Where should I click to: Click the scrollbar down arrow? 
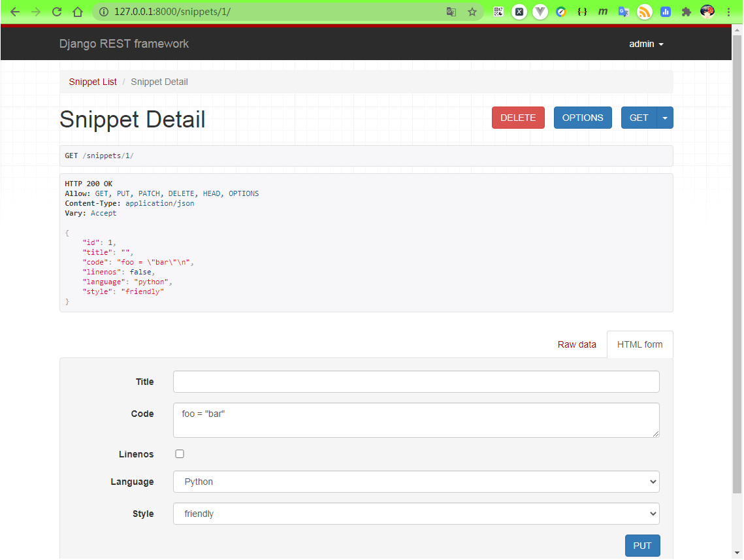point(737,553)
